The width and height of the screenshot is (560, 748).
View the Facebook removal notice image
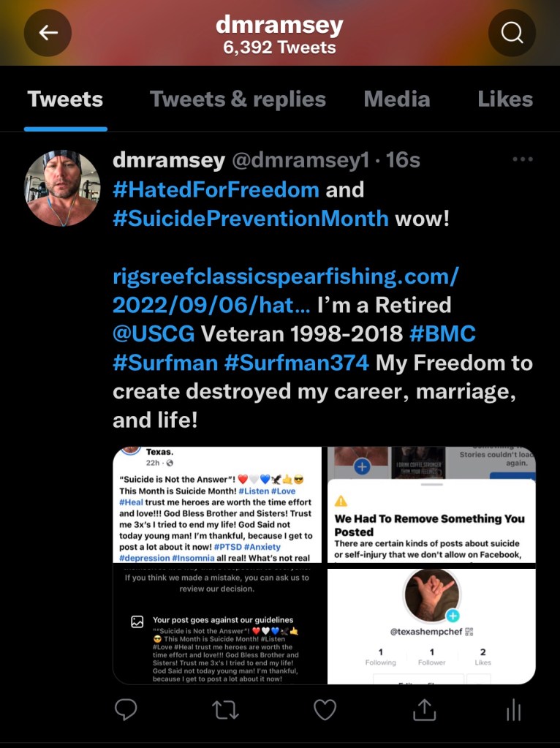click(x=431, y=505)
